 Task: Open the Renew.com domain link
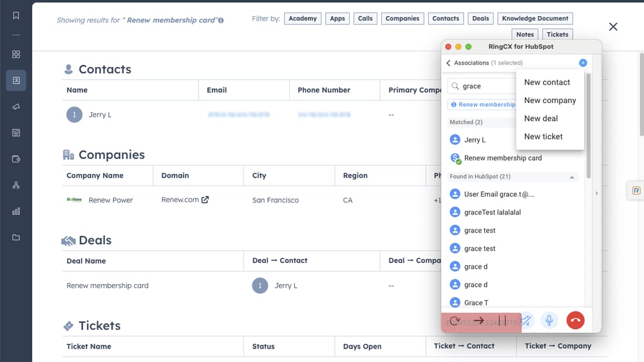click(x=180, y=200)
